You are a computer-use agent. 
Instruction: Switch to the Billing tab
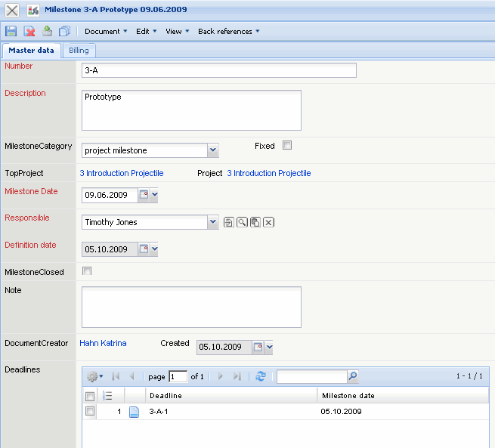coord(79,51)
